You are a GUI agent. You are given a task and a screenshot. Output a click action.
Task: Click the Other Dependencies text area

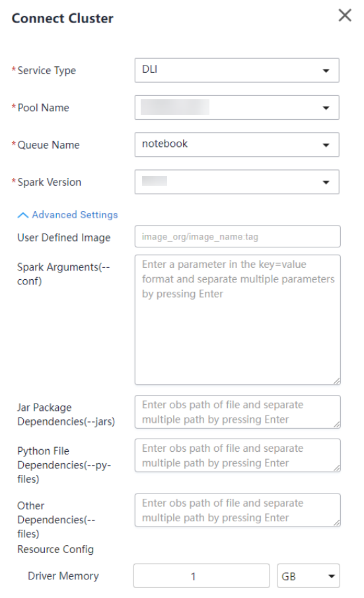click(x=238, y=510)
